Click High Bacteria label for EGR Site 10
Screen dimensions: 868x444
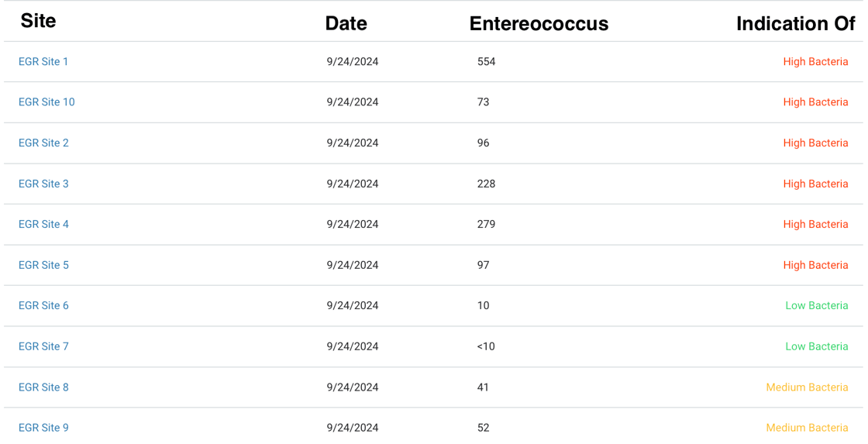[815, 102]
